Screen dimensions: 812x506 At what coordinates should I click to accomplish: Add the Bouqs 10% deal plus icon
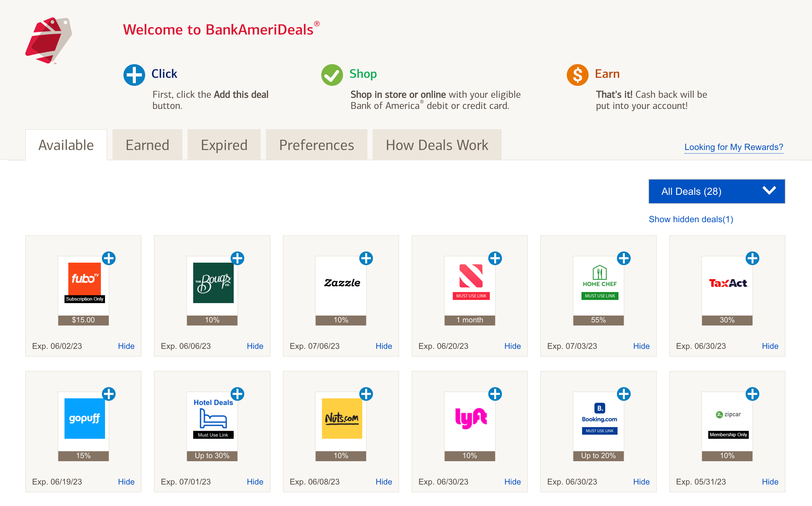[237, 258]
